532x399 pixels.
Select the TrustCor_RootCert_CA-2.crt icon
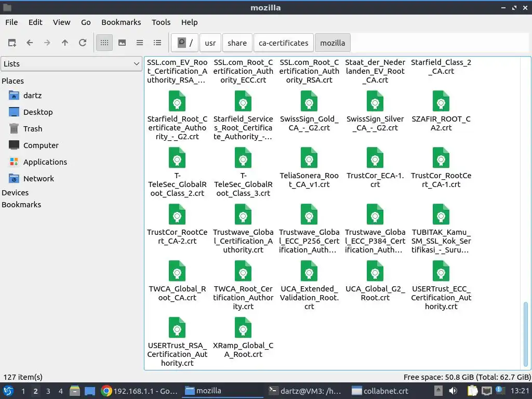point(177,215)
